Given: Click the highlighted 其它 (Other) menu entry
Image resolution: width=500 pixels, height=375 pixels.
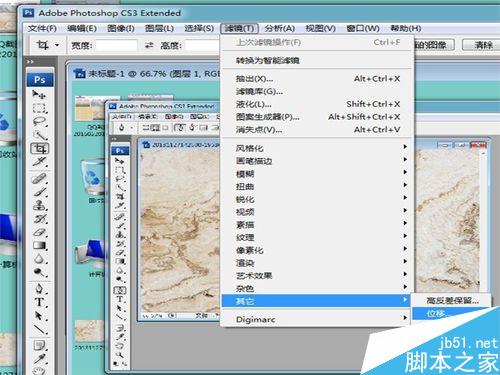Looking at the screenshot, I should click(x=316, y=301).
